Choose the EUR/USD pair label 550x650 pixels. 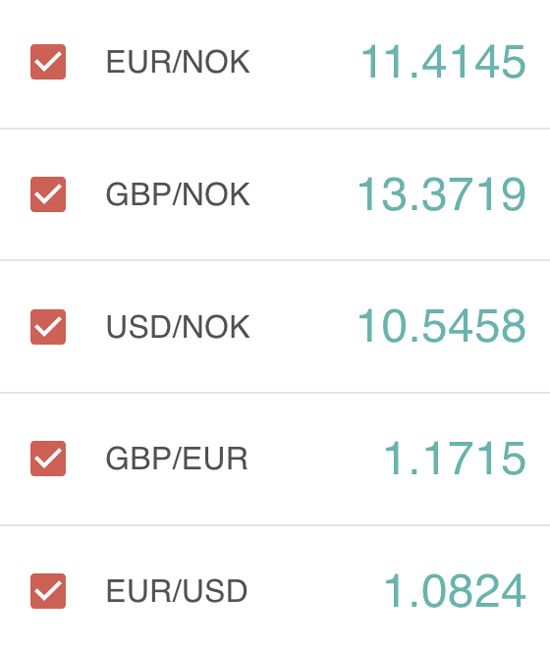pos(177,591)
